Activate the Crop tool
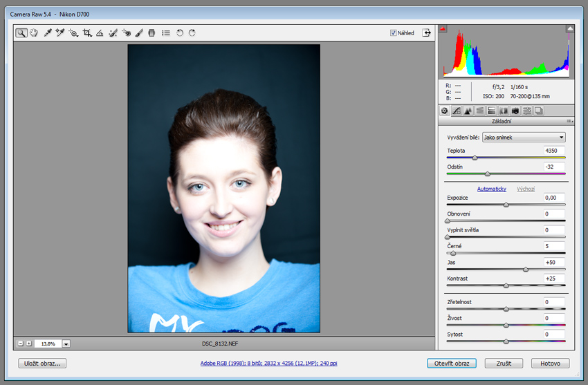 [x=87, y=32]
